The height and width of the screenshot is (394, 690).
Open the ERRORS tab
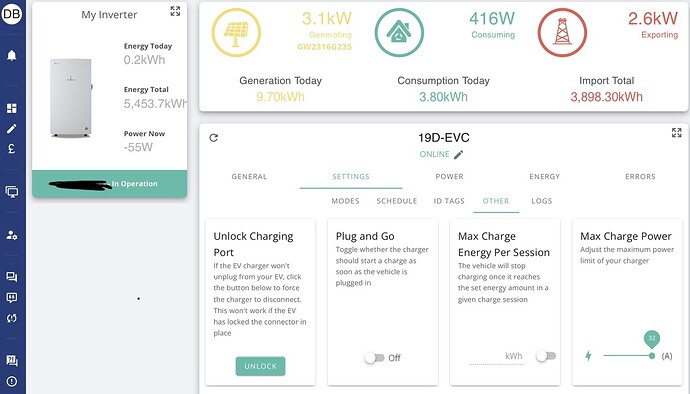[x=640, y=177]
